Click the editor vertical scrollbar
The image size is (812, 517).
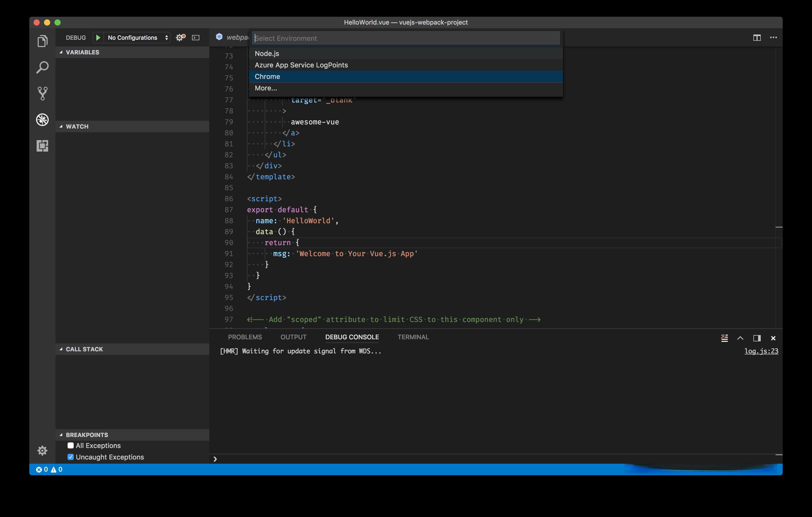click(779, 187)
